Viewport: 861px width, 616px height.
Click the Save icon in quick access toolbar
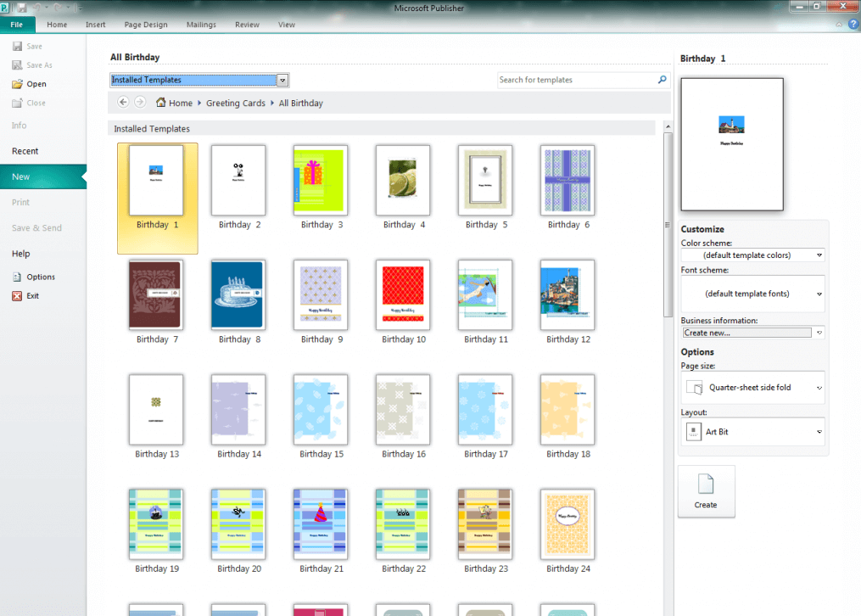coord(22,8)
